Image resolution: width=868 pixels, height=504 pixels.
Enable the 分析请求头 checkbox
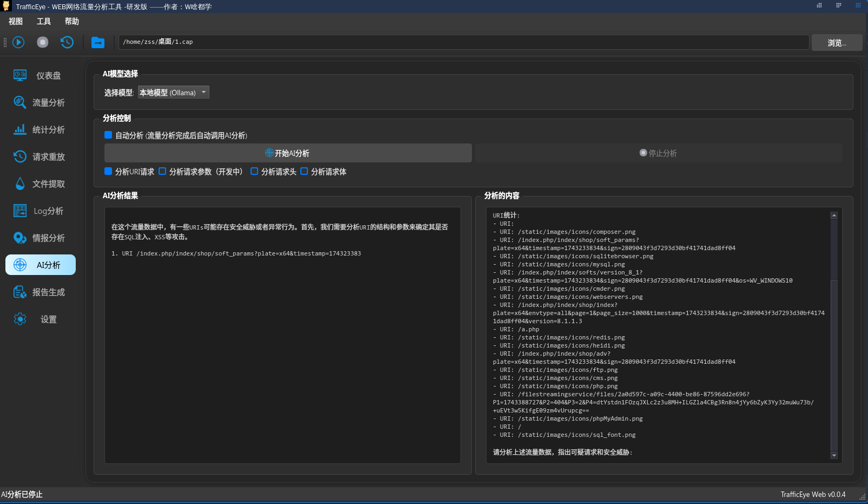[x=254, y=171]
